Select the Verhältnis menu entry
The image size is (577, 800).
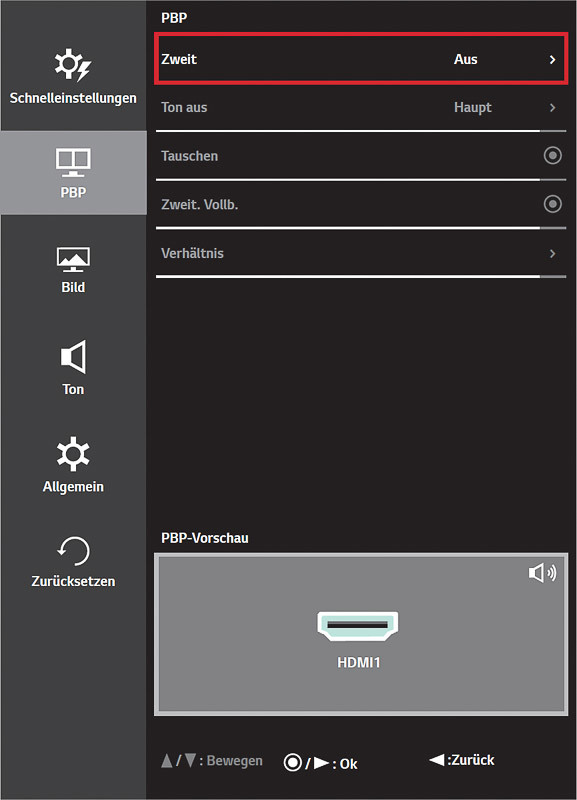pos(361,254)
